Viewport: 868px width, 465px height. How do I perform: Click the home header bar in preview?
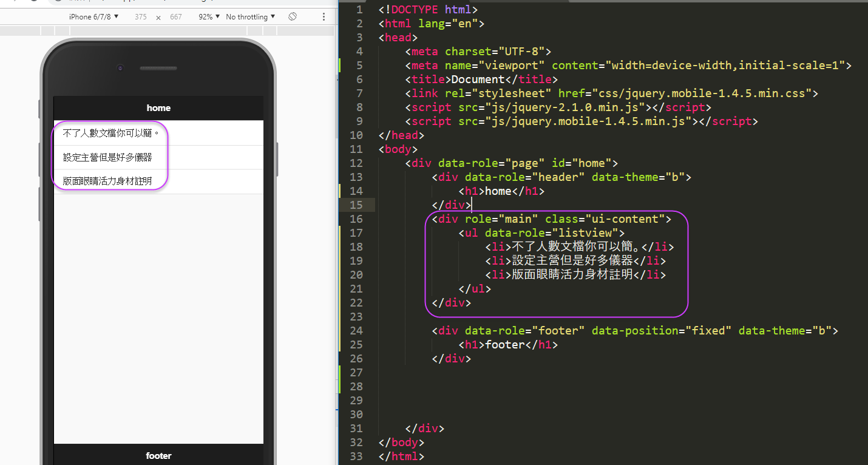[x=158, y=108]
